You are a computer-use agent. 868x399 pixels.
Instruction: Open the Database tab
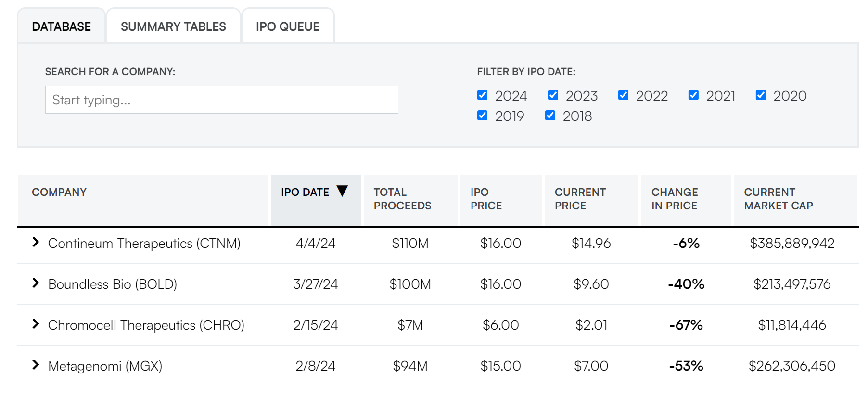(x=61, y=26)
